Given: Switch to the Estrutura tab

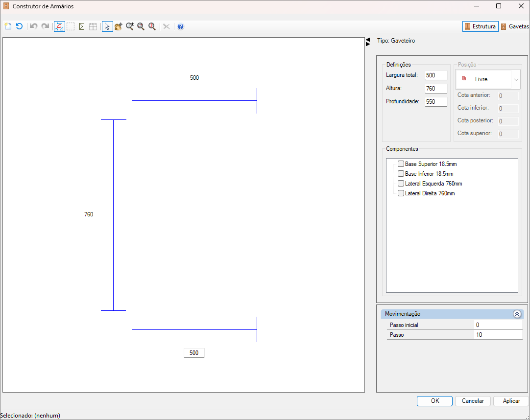Looking at the screenshot, I should tap(481, 26).
